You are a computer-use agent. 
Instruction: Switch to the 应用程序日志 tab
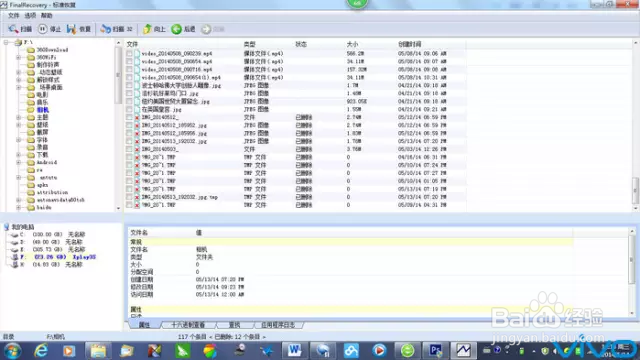click(x=278, y=325)
